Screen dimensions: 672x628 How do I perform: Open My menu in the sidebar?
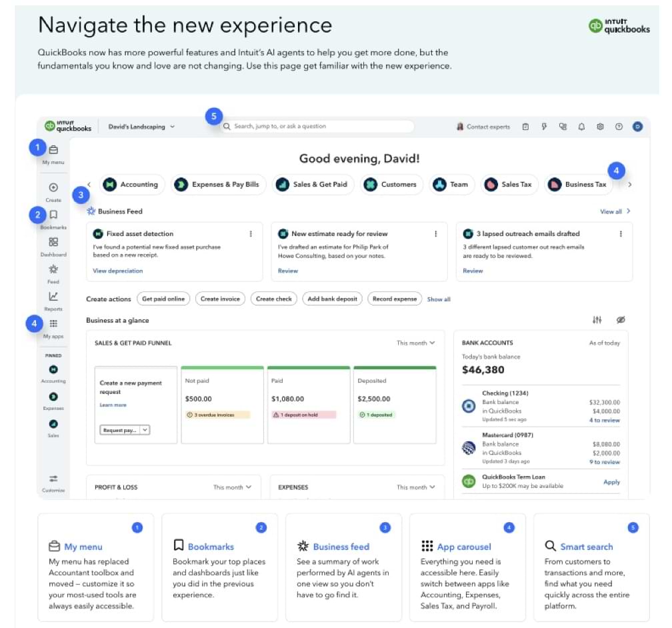[x=53, y=151]
